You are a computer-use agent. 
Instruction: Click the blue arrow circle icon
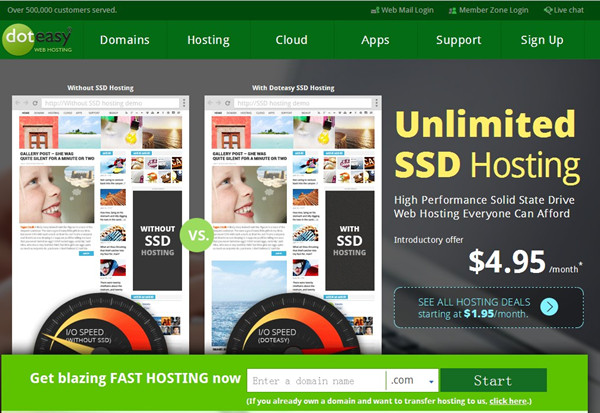pyautogui.click(x=549, y=307)
